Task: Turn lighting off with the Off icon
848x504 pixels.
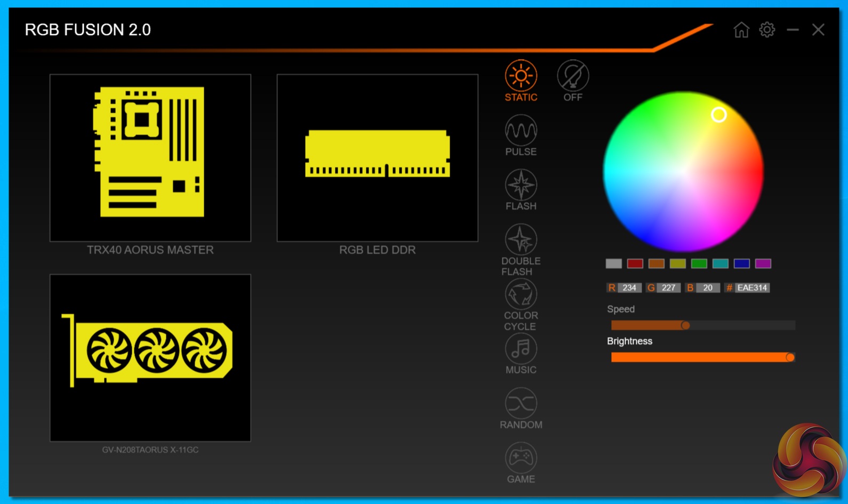Action: click(x=573, y=76)
